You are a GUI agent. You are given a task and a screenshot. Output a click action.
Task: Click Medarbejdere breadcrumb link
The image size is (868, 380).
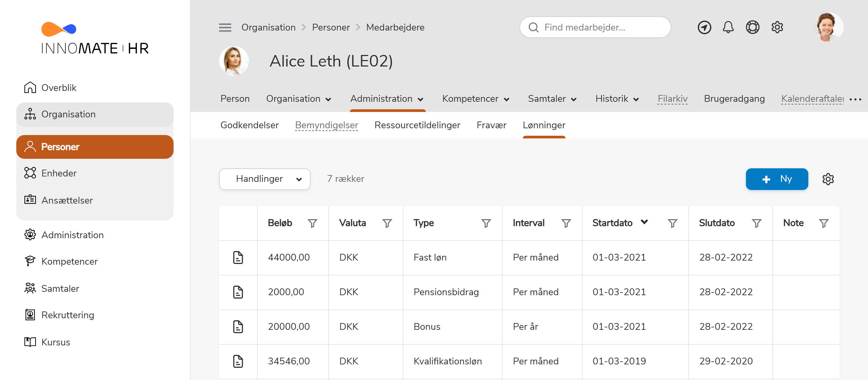pos(395,27)
